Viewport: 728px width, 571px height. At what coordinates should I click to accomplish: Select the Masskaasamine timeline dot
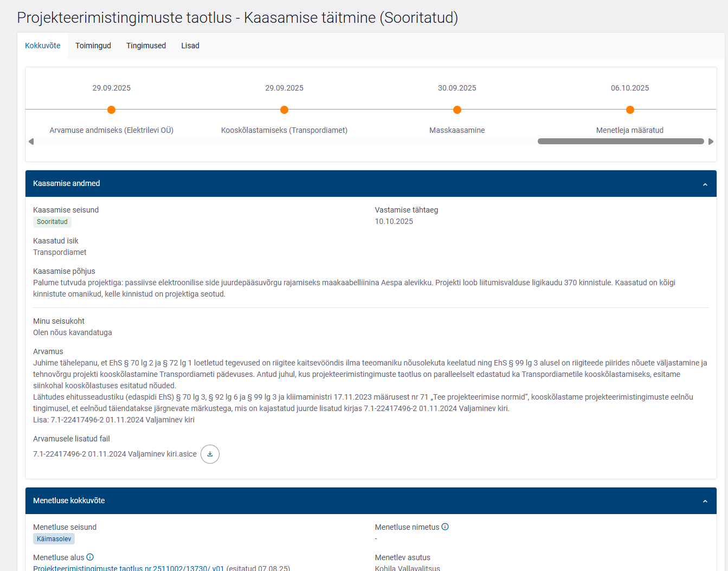point(457,110)
